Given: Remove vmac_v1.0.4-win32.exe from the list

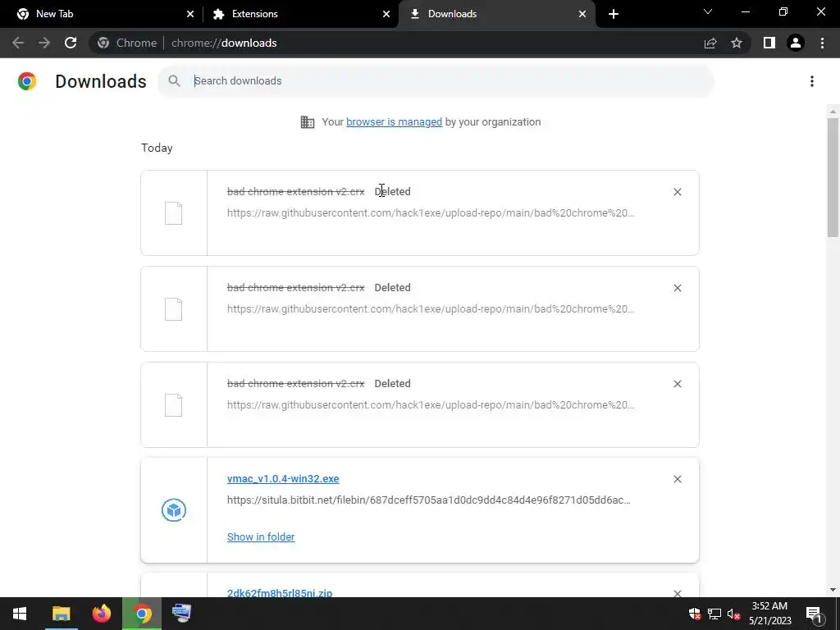Looking at the screenshot, I should [x=677, y=479].
